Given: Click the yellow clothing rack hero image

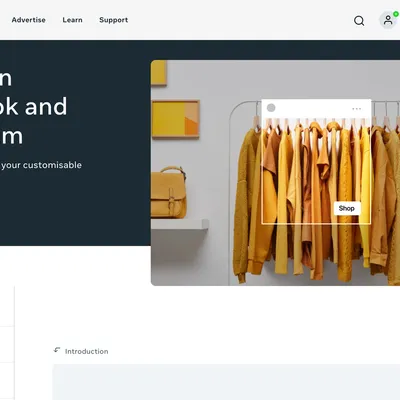Looking at the screenshot, I should [x=275, y=173].
